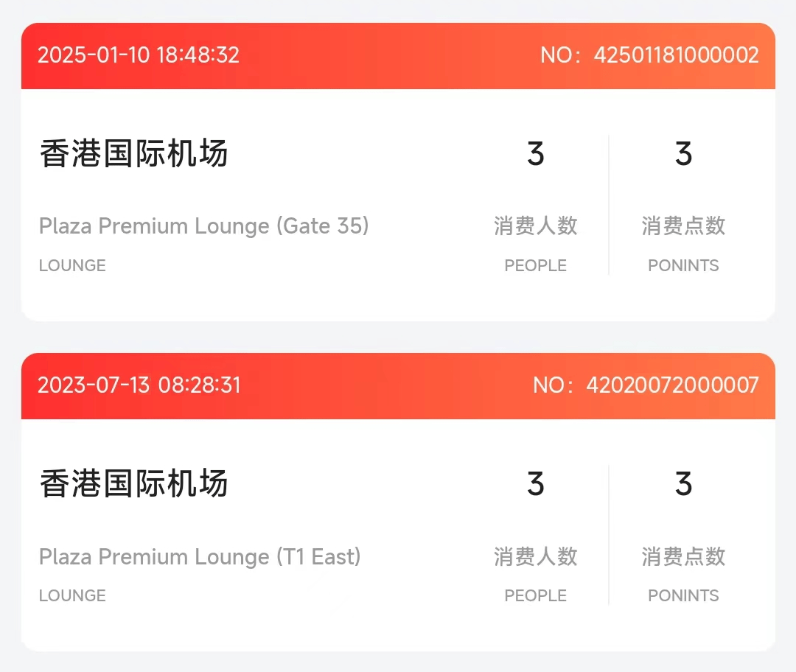Open the Plaza Premium Lounge (T1 East) entry

200,556
